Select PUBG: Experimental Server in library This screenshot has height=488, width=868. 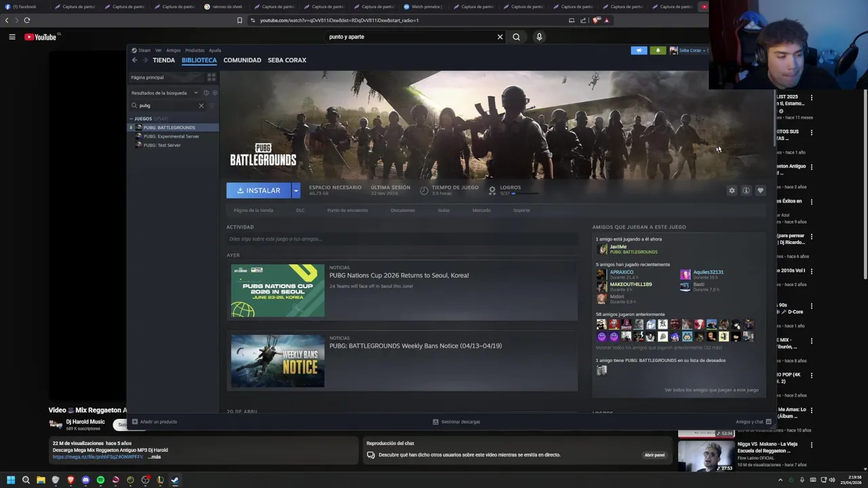pos(172,136)
